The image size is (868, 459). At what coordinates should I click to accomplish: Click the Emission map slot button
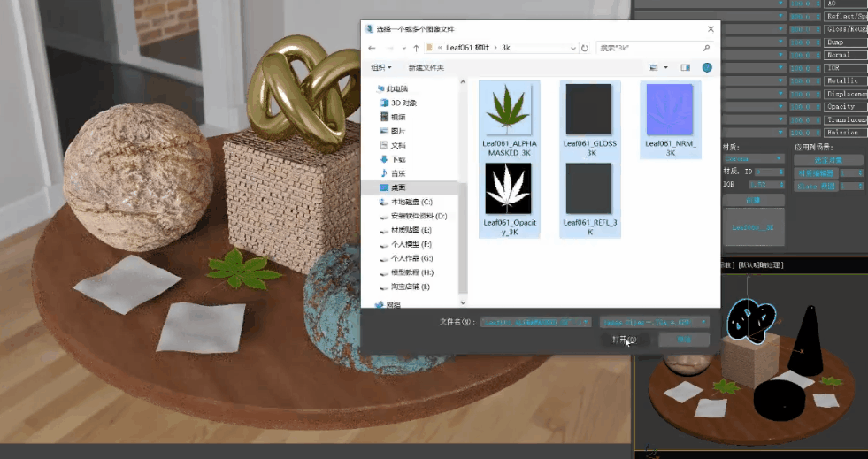click(846, 133)
